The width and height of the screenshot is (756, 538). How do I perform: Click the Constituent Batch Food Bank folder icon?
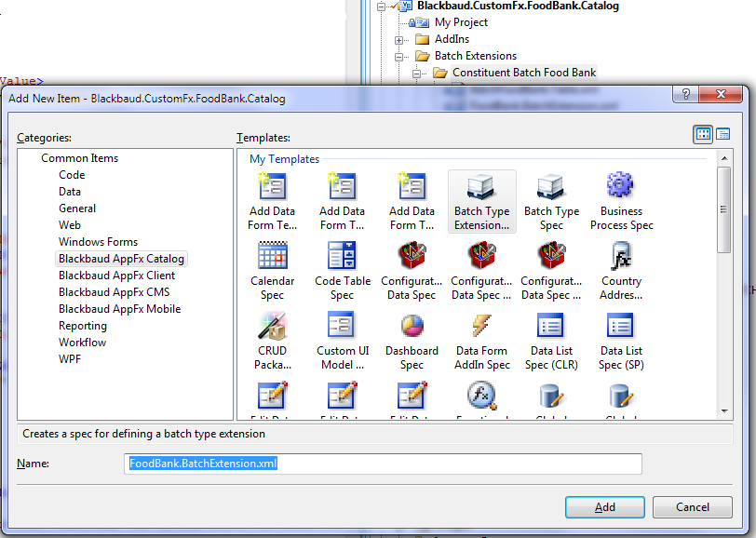point(439,73)
